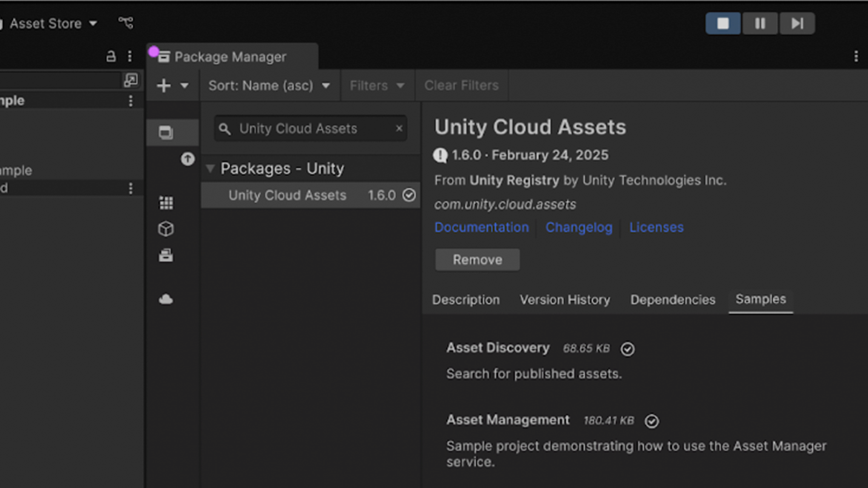Viewport: 868px width, 488px height.
Task: Click the Remove button
Action: [x=477, y=260]
